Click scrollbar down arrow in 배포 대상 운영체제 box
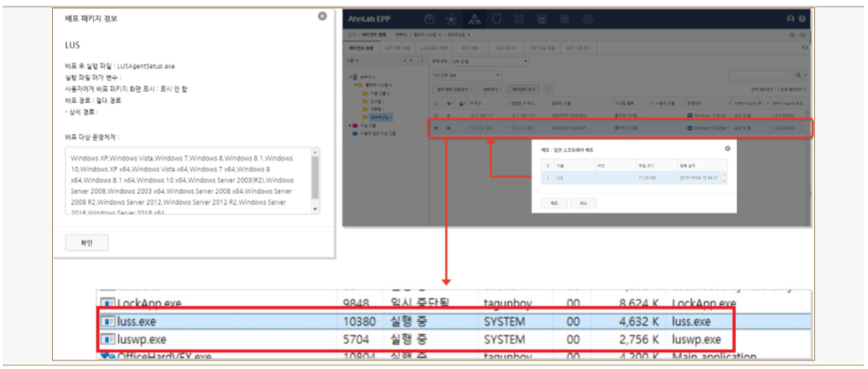Screen dimensions: 868x369 point(315,210)
